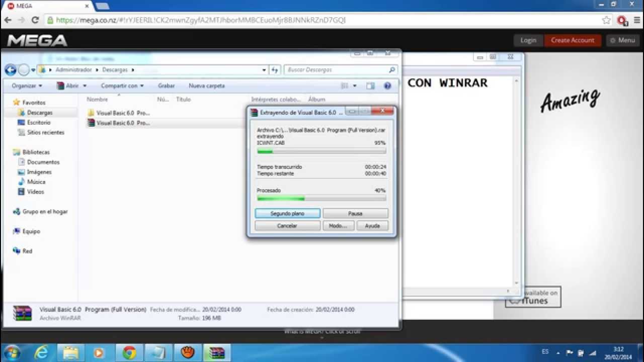Select Red in the navigation pane
Image resolution: width=644 pixels, height=362 pixels.
pos(23,251)
